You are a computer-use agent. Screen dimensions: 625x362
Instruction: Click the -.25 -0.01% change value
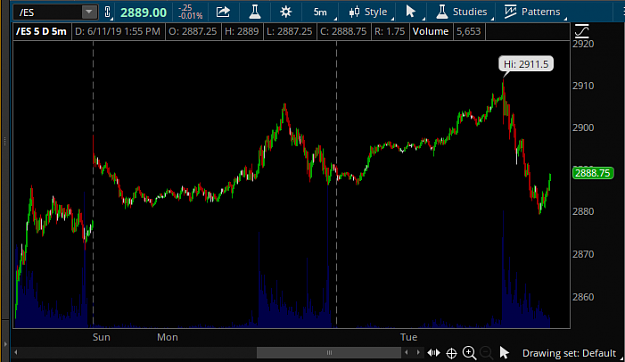pos(191,12)
